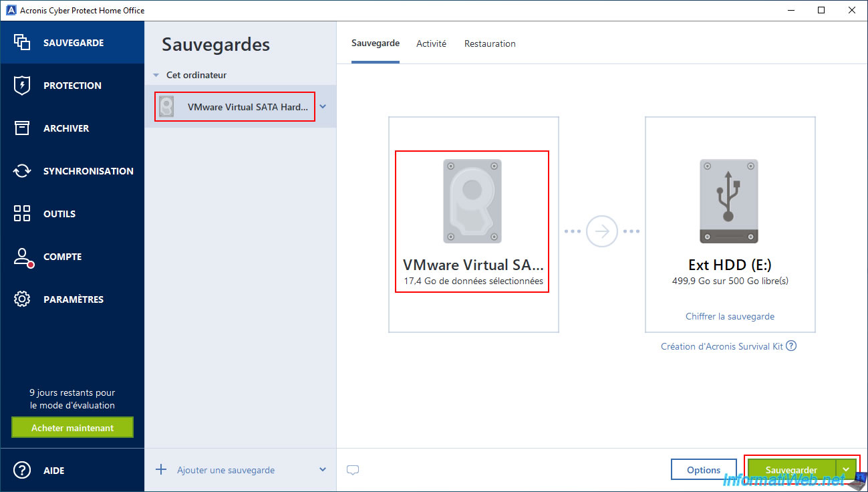Expand VMware backup entry chevron menu
This screenshot has height=492, width=868.
(323, 106)
